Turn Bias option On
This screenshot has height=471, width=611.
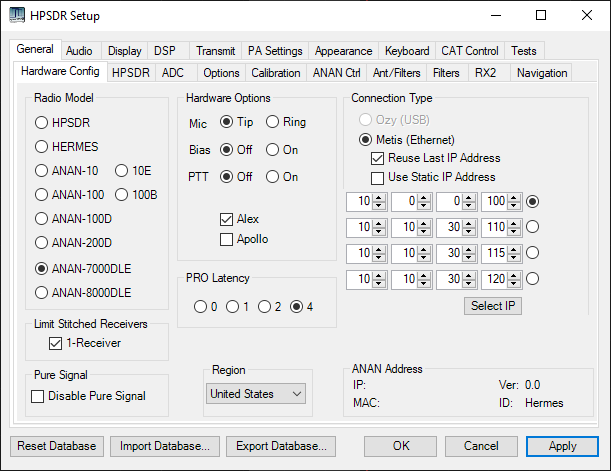(x=272, y=150)
